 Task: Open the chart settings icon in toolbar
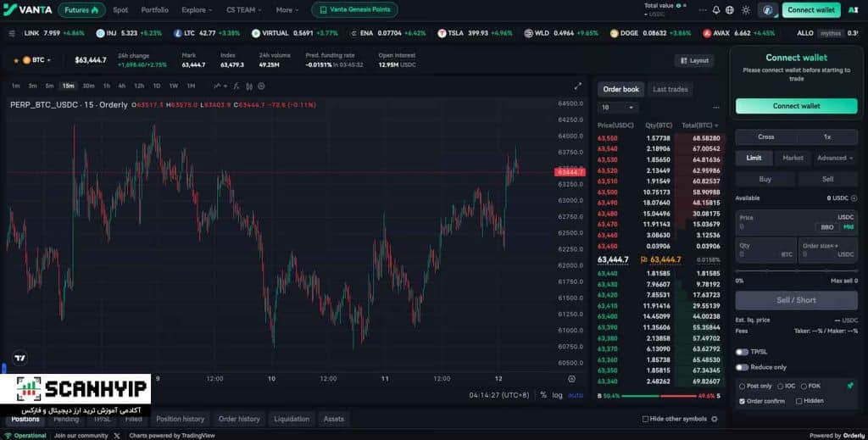261,86
